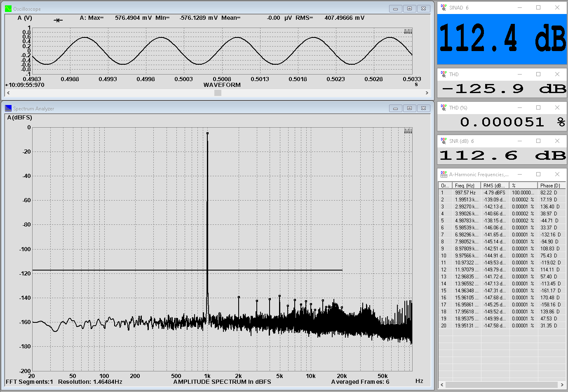568x392 pixels.
Task: Maximize the Spectrum Analyzer window
Action: pyautogui.click(x=409, y=108)
